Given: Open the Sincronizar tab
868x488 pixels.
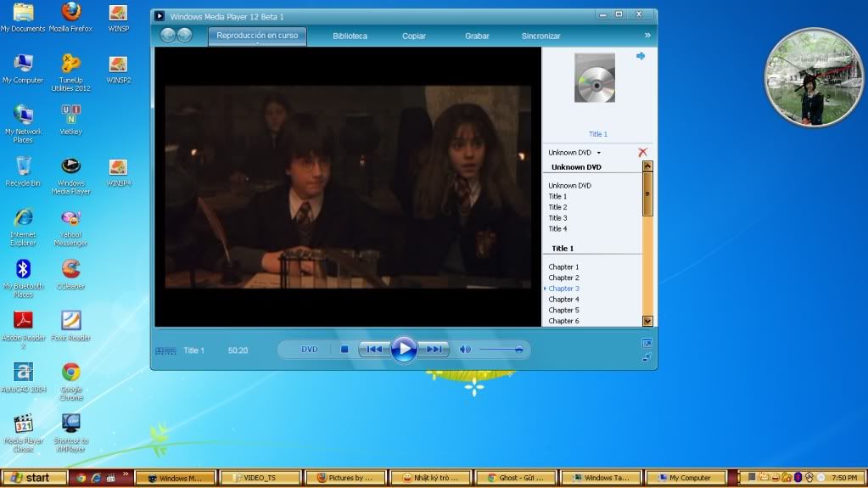Looking at the screenshot, I should pyautogui.click(x=540, y=36).
